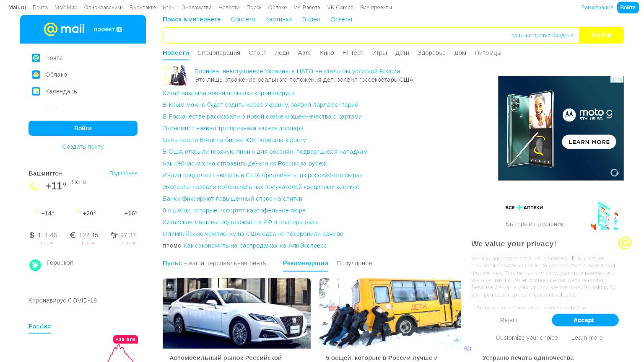Viewport: 644px width, 362px height.
Task: Open the Календарь calendar icon in sidebar
Action: coord(36,91)
